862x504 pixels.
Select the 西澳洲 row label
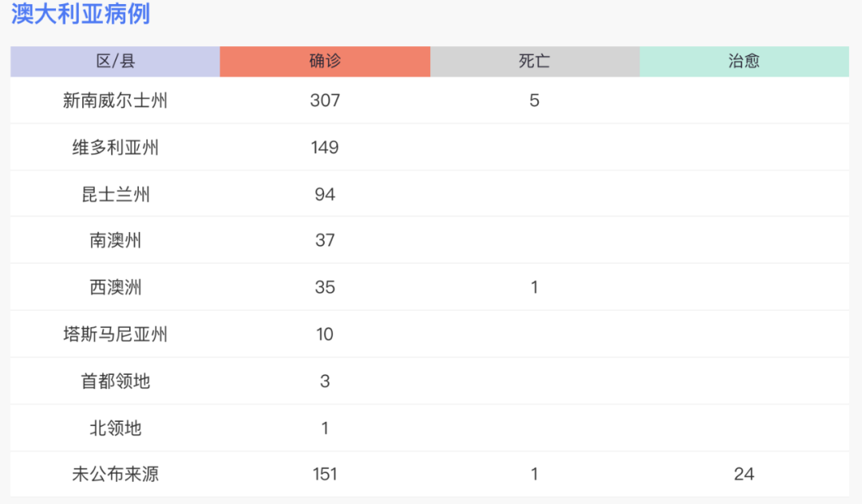click(115, 287)
